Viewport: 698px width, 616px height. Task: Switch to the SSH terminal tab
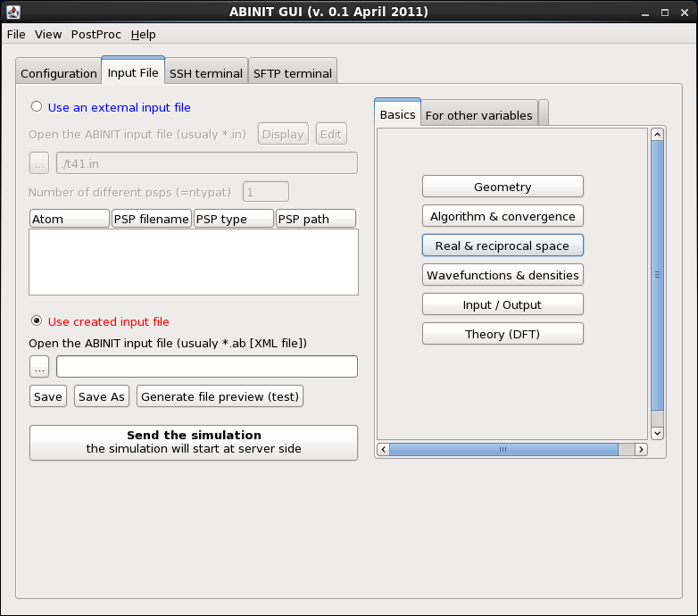pyautogui.click(x=205, y=73)
